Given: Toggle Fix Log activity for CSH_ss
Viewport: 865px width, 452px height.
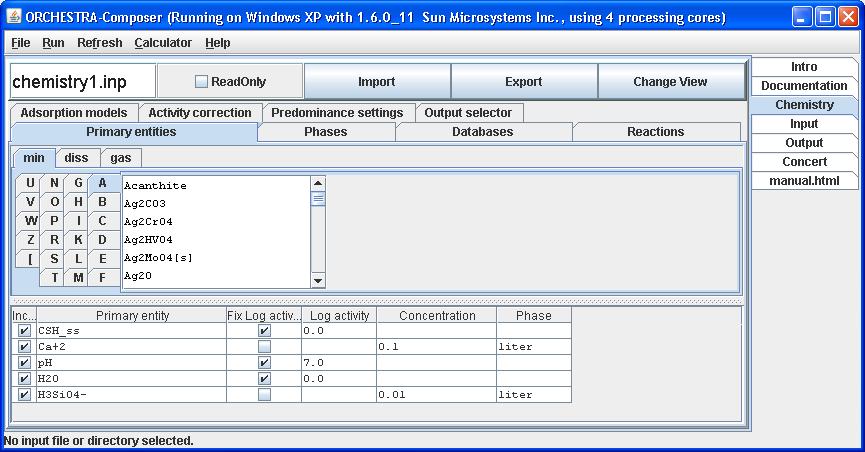Looking at the screenshot, I should point(264,331).
